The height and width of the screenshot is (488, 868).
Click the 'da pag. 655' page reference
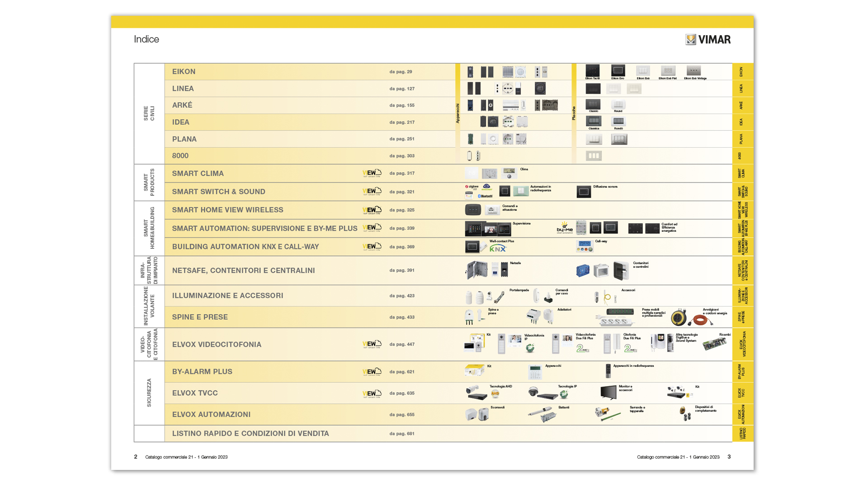pos(402,415)
